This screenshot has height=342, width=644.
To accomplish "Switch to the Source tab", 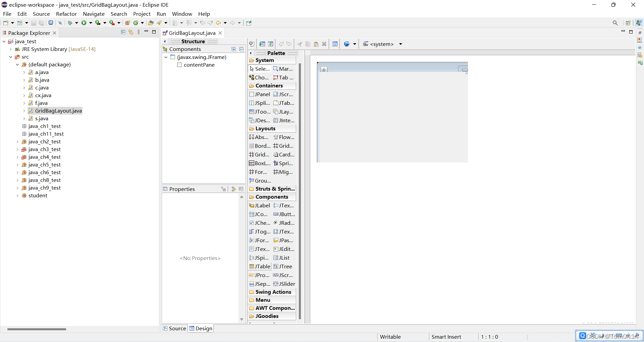I will (174, 328).
